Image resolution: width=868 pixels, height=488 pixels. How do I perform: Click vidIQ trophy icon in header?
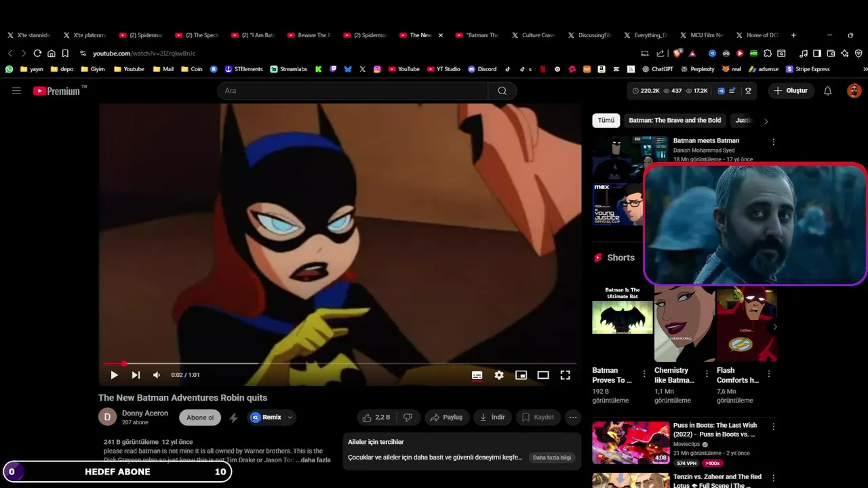pyautogui.click(x=748, y=91)
